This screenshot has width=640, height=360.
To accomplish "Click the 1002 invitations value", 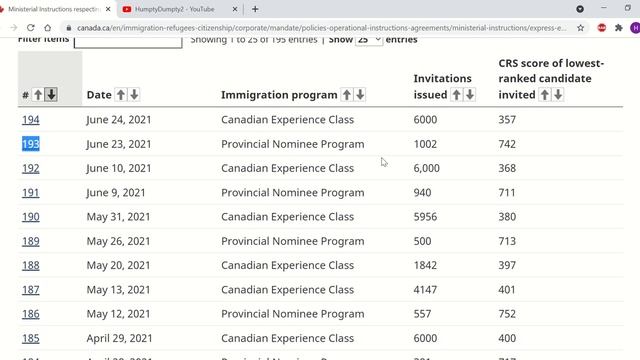I will tap(425, 144).
